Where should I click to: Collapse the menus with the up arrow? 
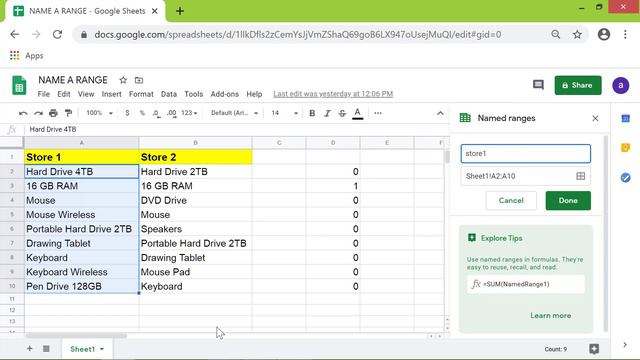440,113
